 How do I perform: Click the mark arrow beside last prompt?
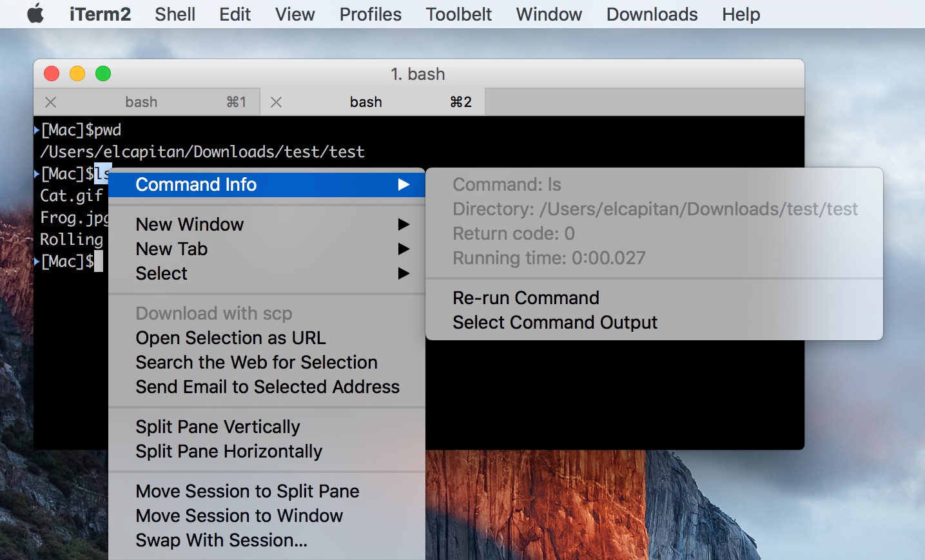coord(37,262)
